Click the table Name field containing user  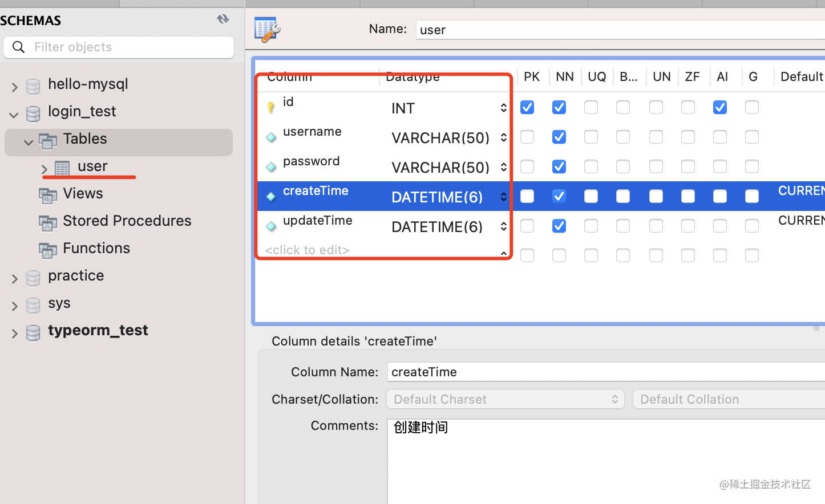620,30
